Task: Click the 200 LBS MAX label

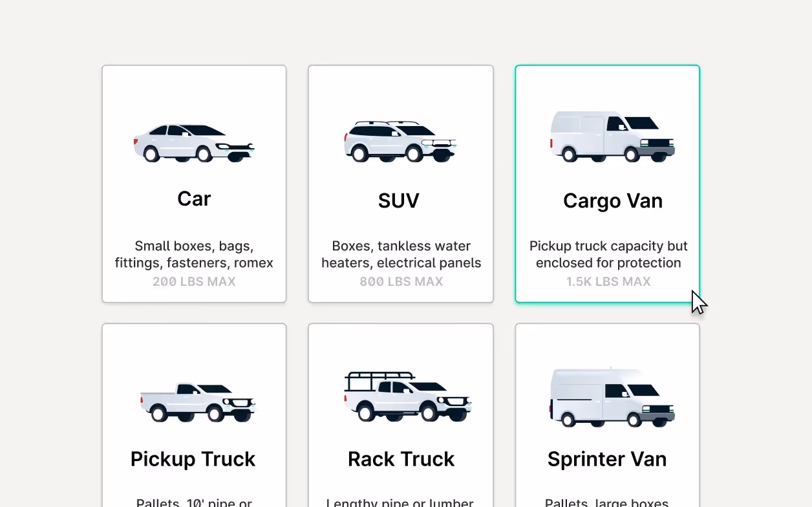Action: point(194,281)
